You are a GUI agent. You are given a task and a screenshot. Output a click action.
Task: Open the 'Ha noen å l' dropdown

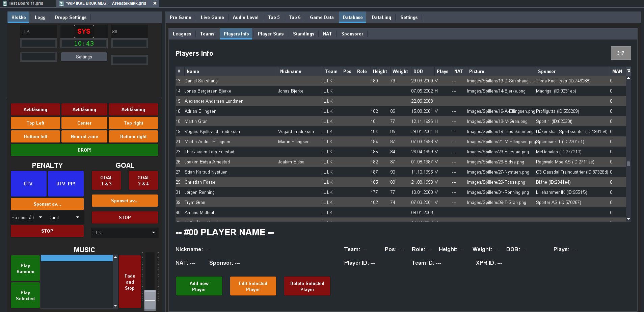coord(27,217)
